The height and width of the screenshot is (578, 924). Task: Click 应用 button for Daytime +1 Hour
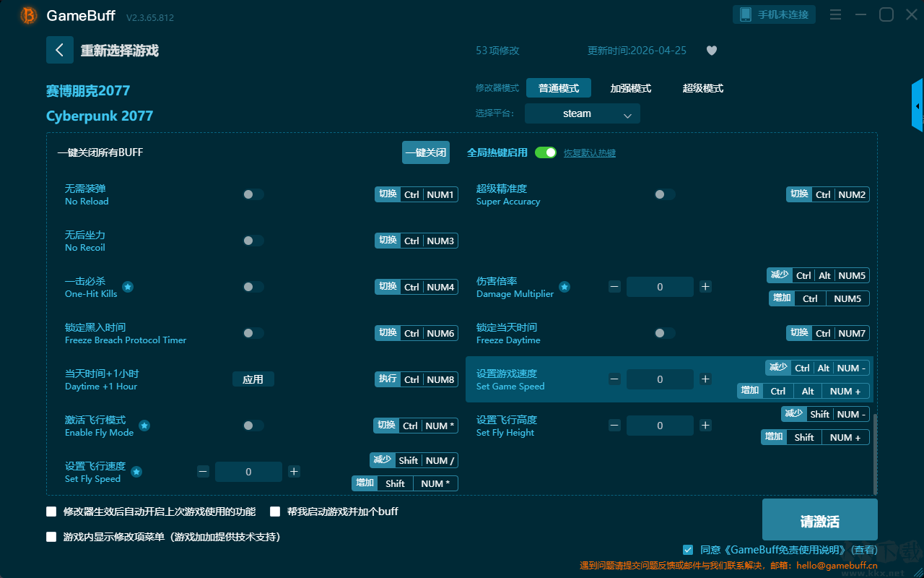point(253,379)
